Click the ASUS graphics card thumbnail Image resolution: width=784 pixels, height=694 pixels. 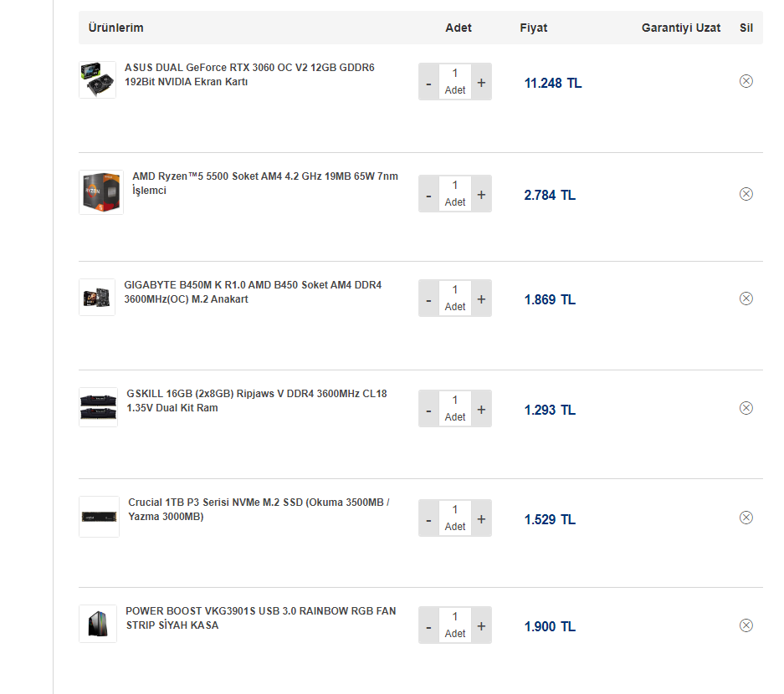point(97,79)
